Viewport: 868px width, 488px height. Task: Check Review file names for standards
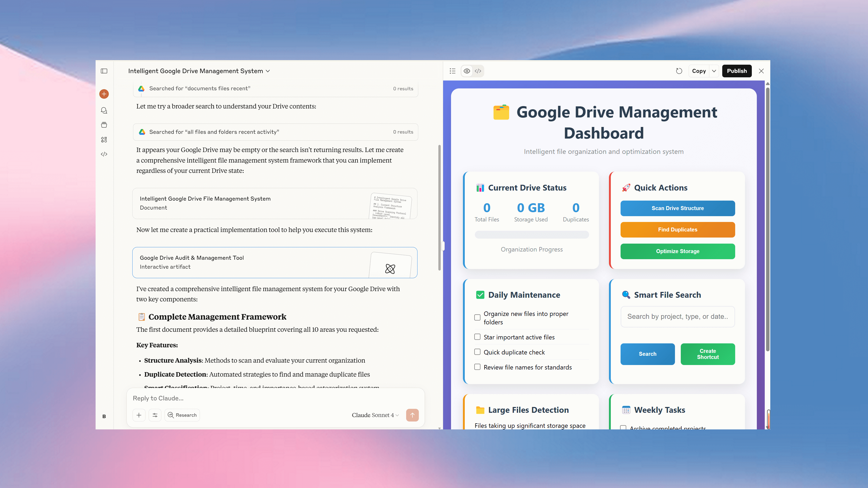(x=477, y=367)
